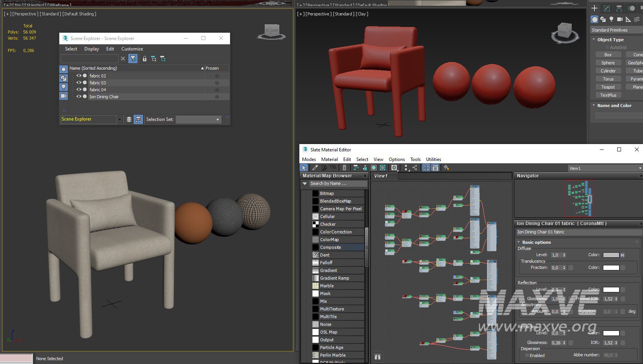Click the Teapot primitive button
643x364 pixels.
608,87
